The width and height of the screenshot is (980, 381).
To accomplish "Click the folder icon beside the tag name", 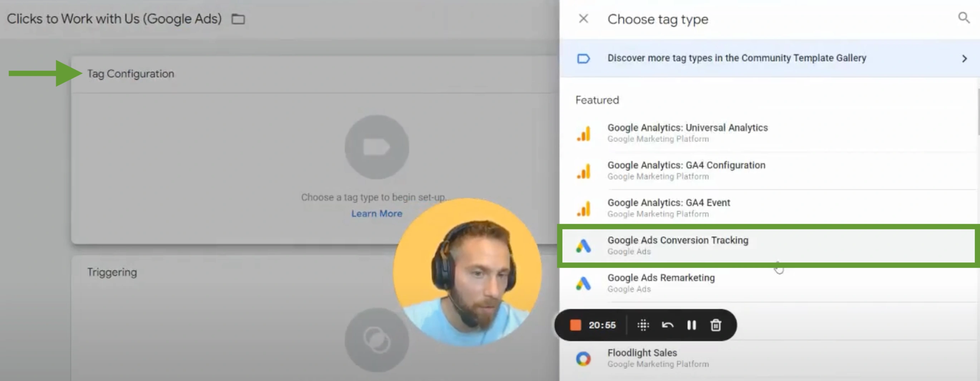I will click(238, 19).
